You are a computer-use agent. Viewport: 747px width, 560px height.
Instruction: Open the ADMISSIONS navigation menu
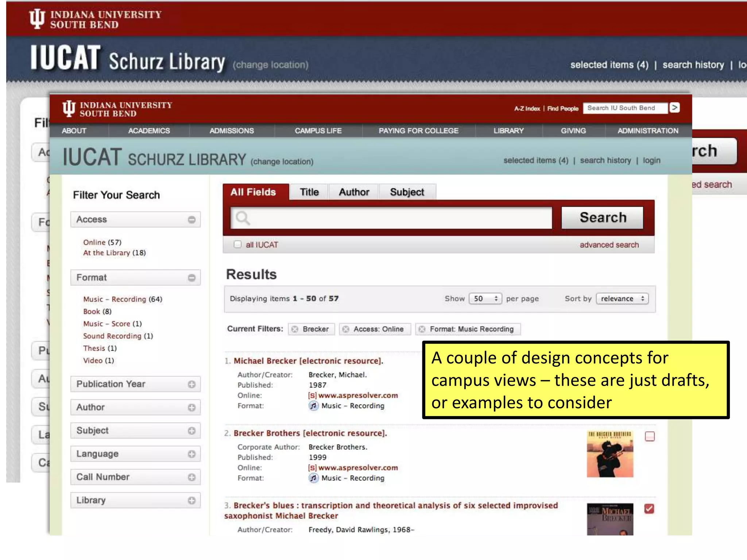[x=232, y=131]
